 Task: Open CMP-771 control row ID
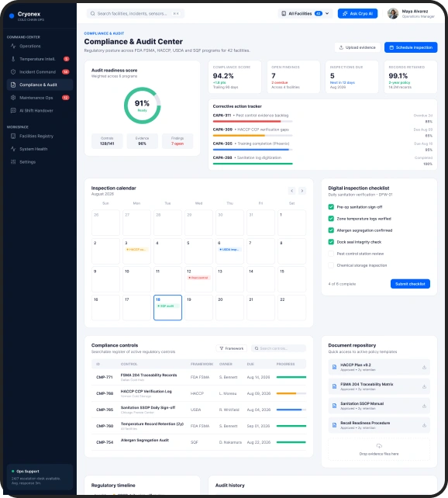pos(105,377)
